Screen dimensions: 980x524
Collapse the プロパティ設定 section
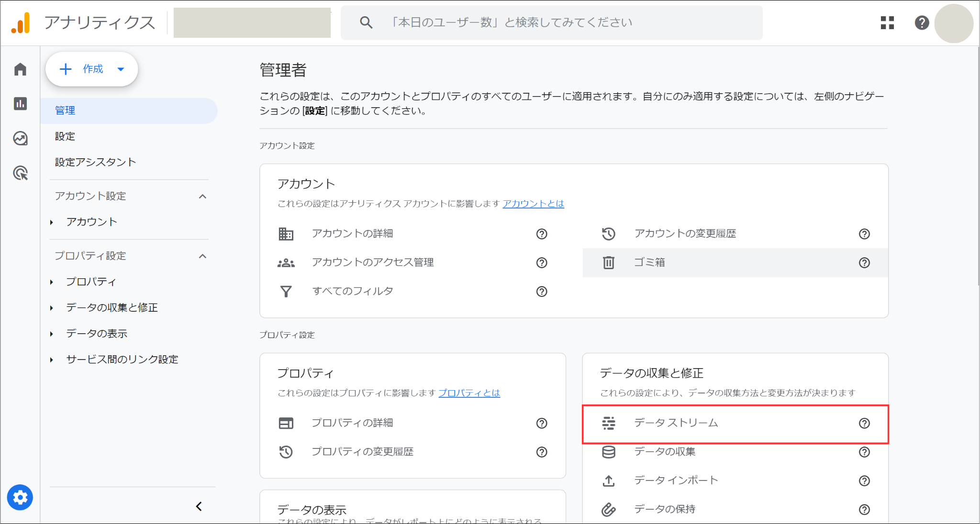203,256
